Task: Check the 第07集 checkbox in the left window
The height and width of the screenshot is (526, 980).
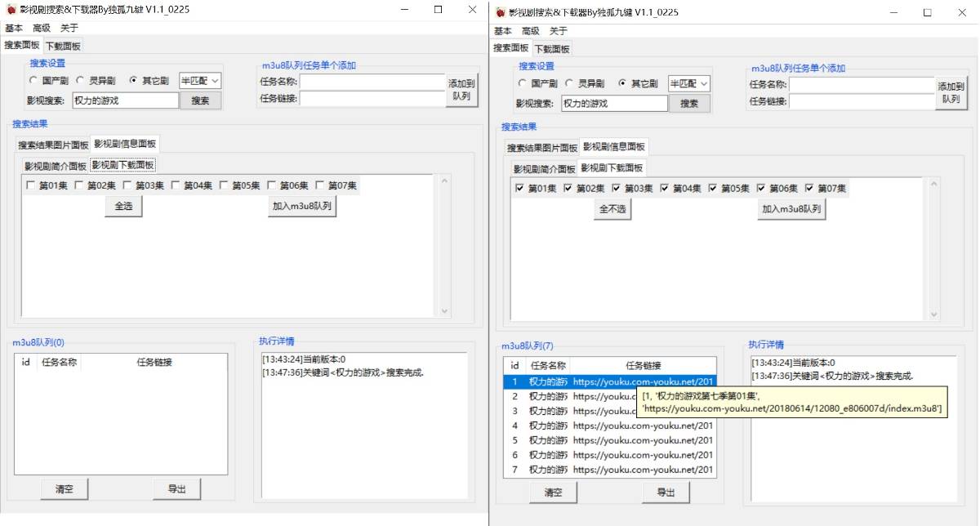Action: pos(320,185)
